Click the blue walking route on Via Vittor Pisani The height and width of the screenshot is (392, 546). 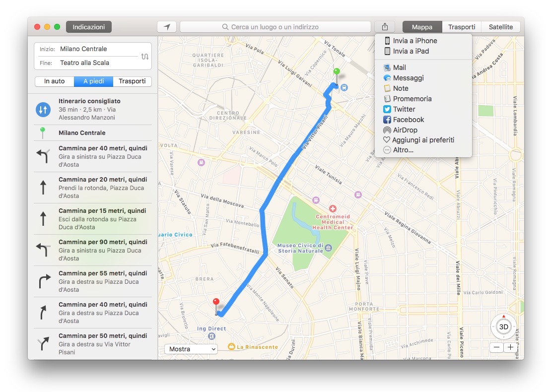pyautogui.click(x=296, y=157)
